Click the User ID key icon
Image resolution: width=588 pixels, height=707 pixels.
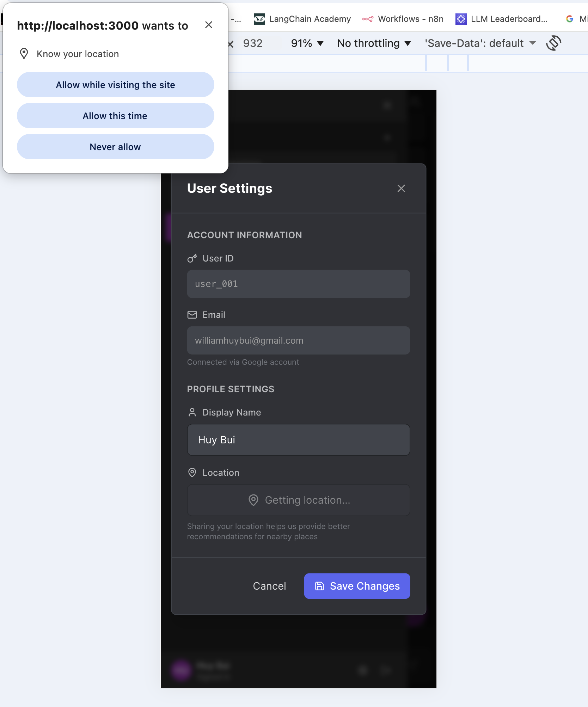point(192,258)
